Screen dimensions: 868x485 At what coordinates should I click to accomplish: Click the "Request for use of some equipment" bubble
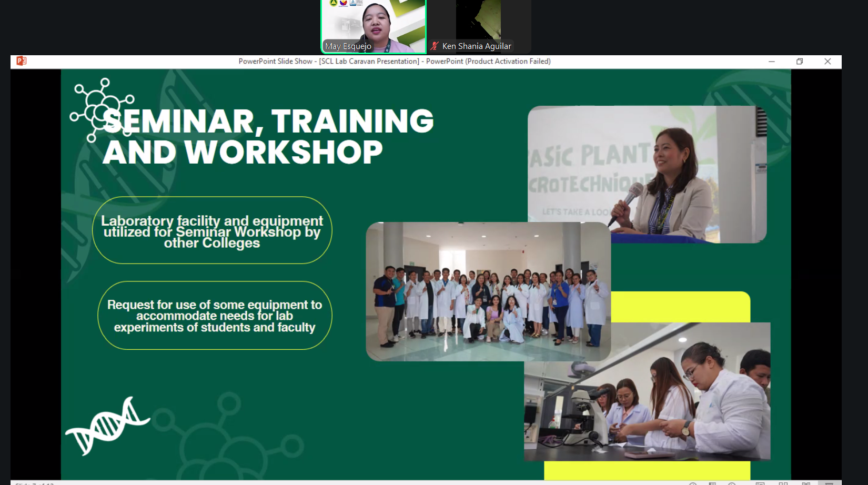click(215, 316)
